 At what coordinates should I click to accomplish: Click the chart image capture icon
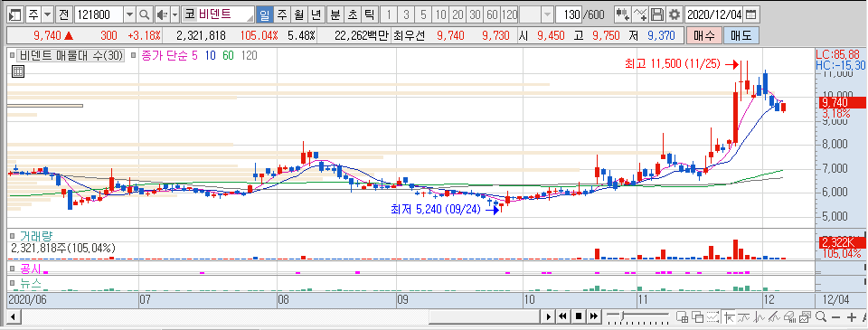[x=805, y=316]
